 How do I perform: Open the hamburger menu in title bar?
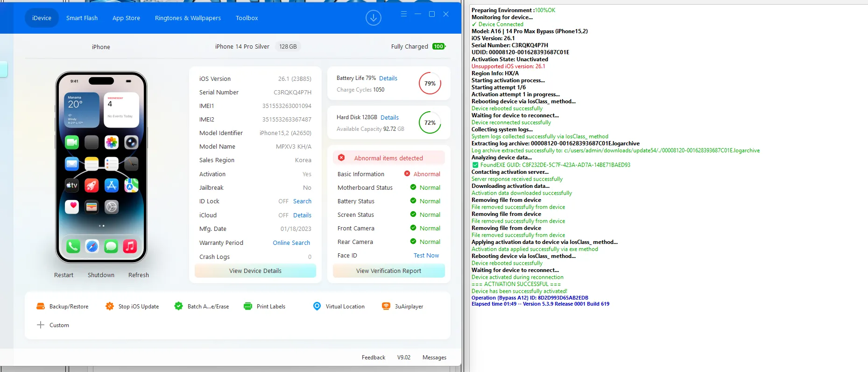tap(404, 14)
